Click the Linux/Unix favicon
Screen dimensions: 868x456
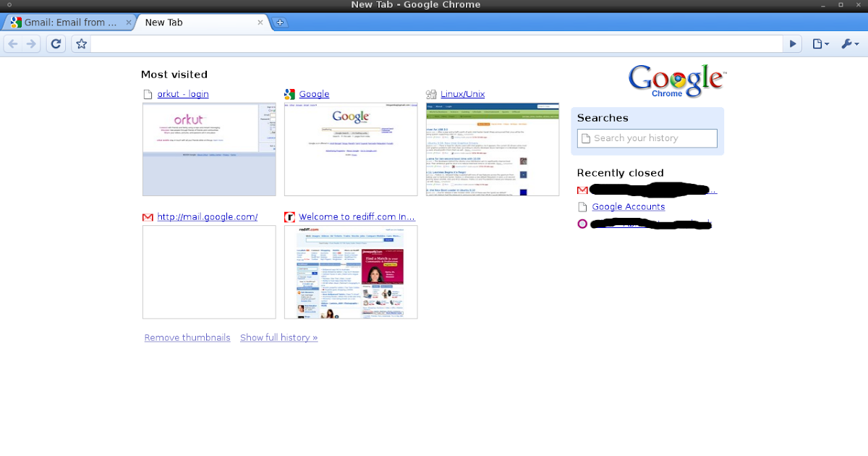pos(431,94)
